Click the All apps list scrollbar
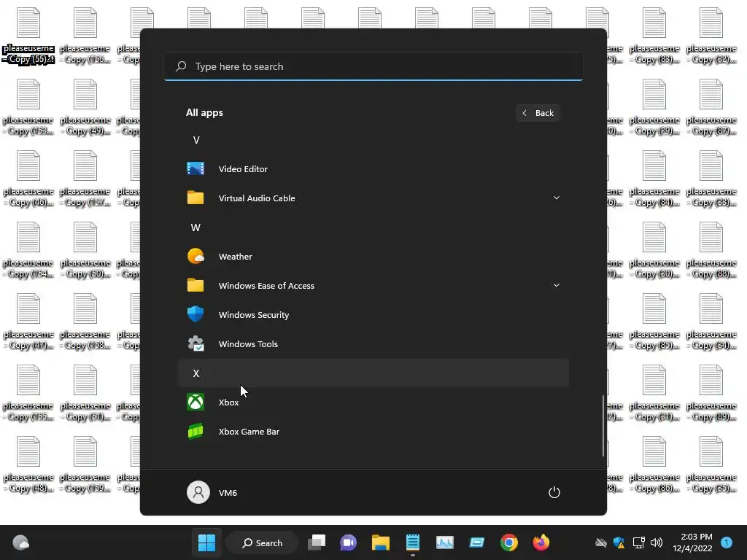 (x=603, y=426)
